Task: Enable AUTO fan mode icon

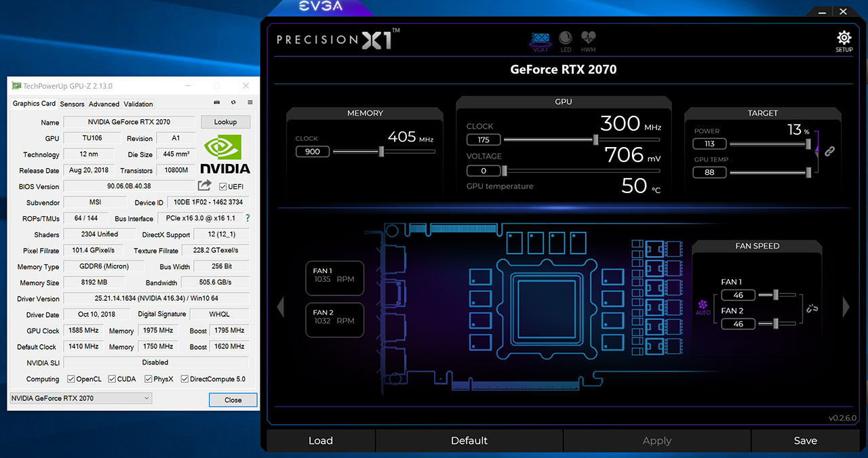Action: [703, 308]
